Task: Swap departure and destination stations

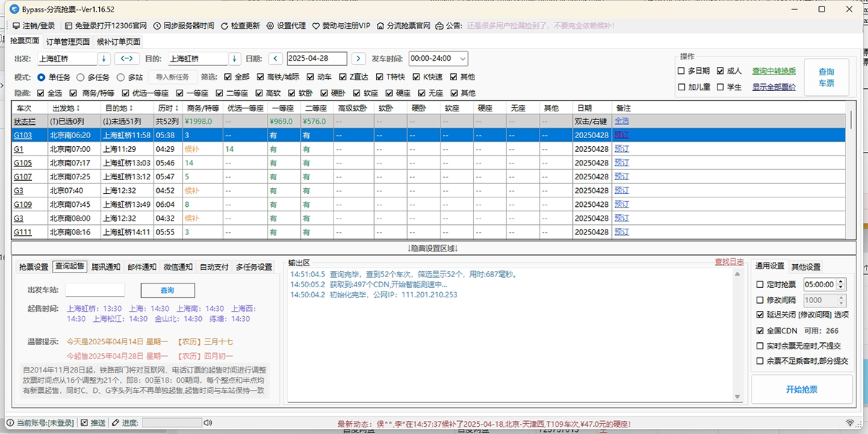Action: click(x=127, y=59)
